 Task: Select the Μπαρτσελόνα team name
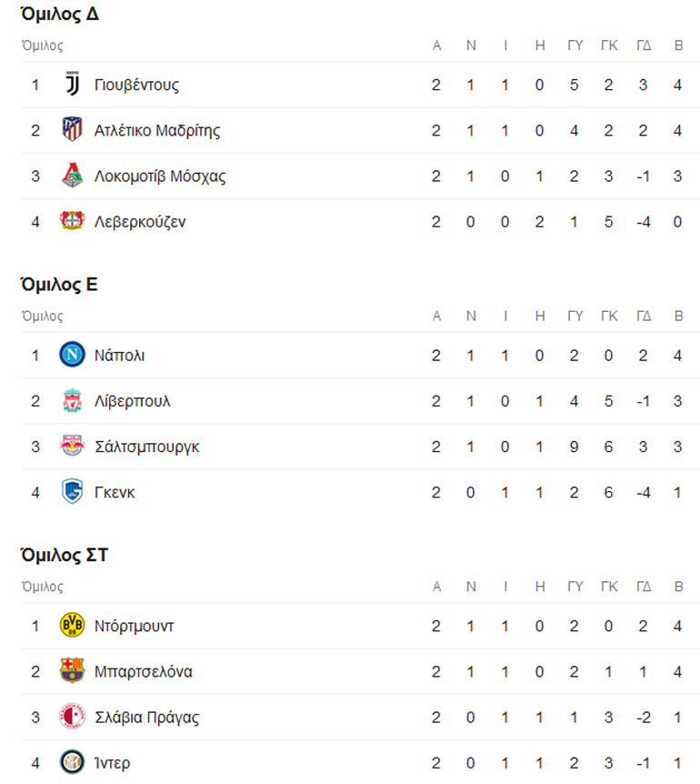click(x=143, y=671)
